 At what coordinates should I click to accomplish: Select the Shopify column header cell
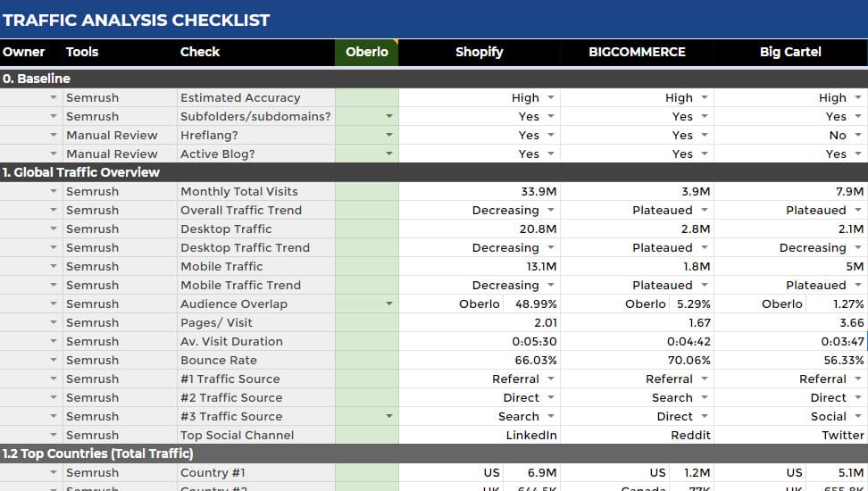[x=480, y=52]
